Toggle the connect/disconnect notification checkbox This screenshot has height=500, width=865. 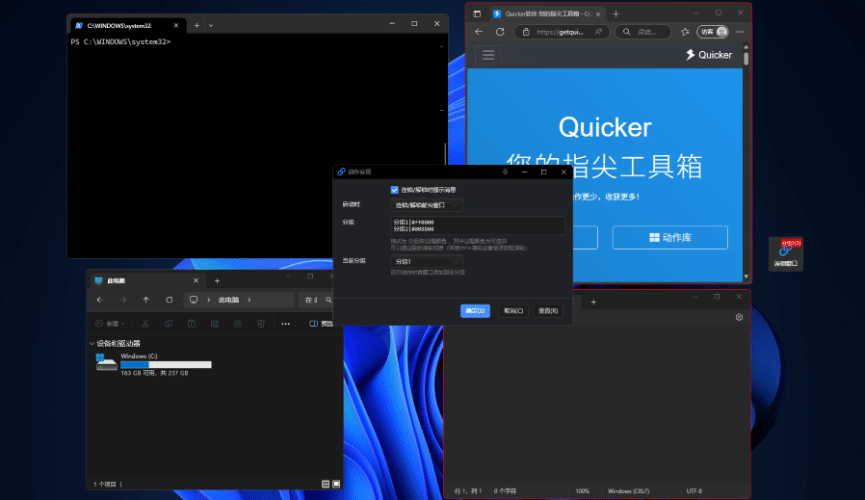pos(394,190)
